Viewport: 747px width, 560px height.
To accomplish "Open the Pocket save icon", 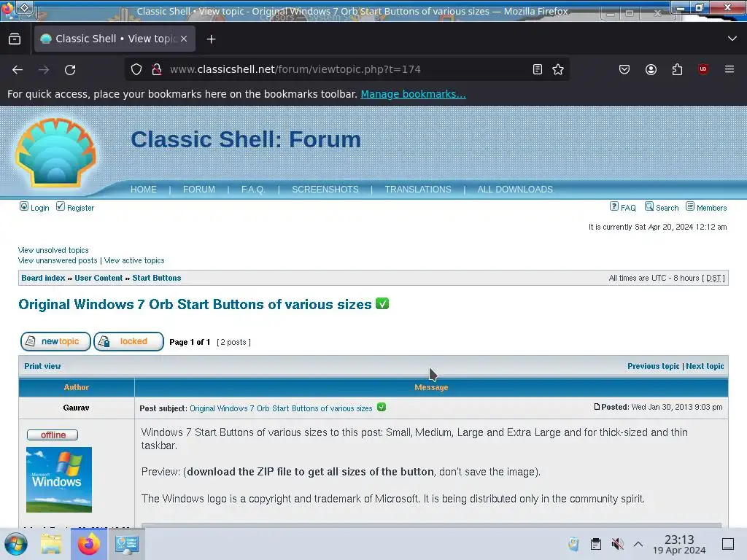I will 624,69.
